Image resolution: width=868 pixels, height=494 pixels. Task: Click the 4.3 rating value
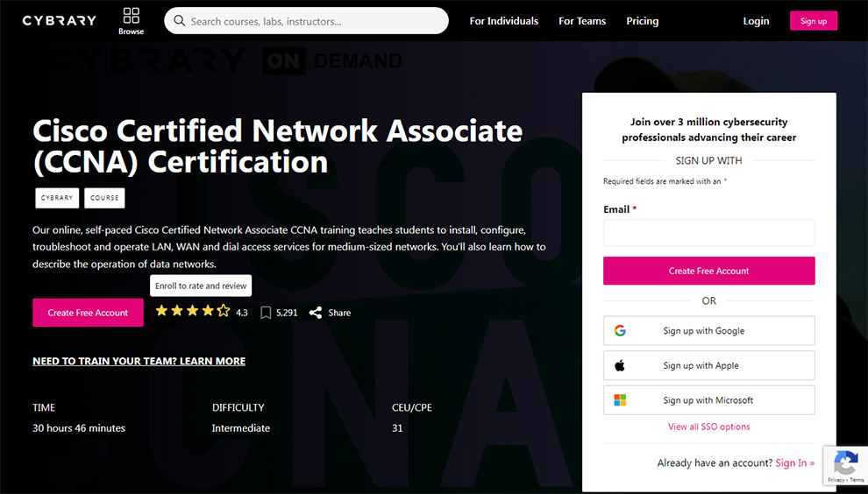242,313
